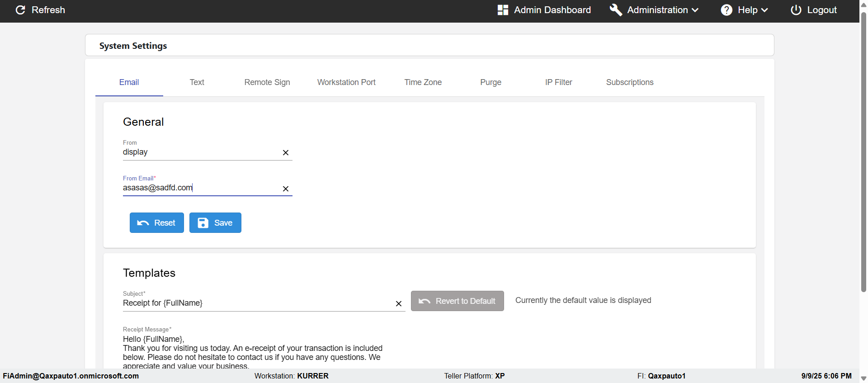868x383 pixels.
Task: Go to the Time Zone tab
Action: [423, 82]
